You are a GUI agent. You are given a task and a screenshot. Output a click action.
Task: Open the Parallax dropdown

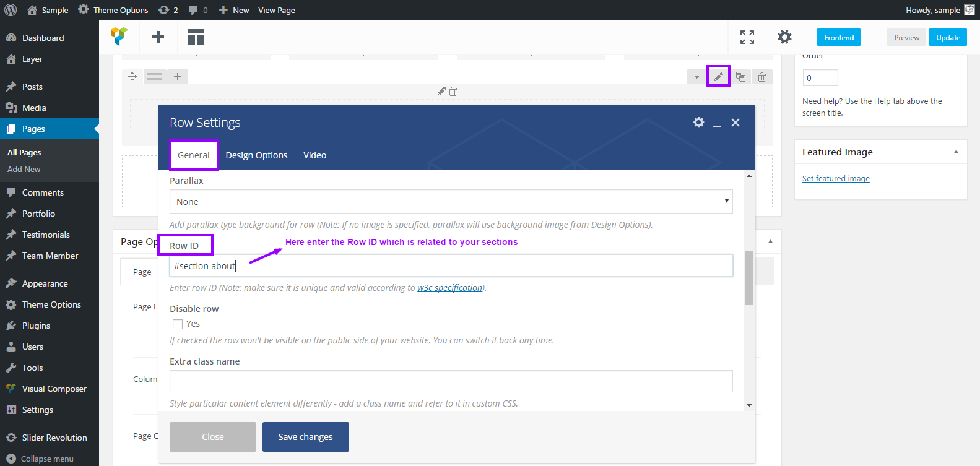pyautogui.click(x=451, y=202)
